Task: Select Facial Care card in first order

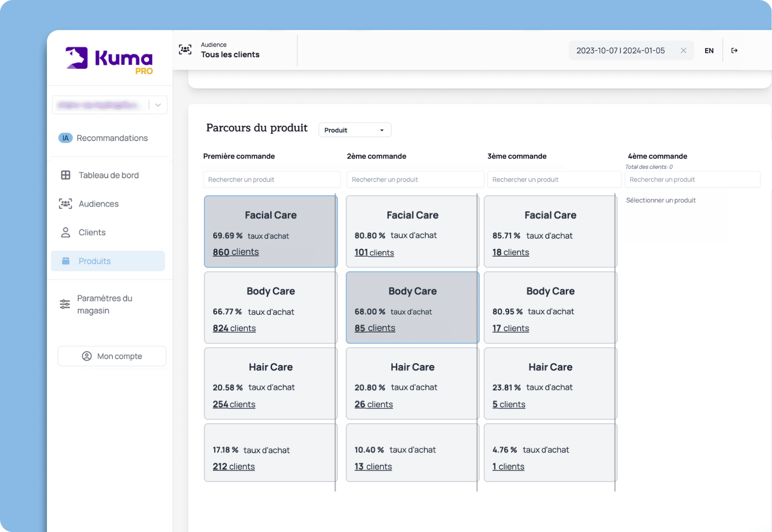Action: click(x=271, y=231)
